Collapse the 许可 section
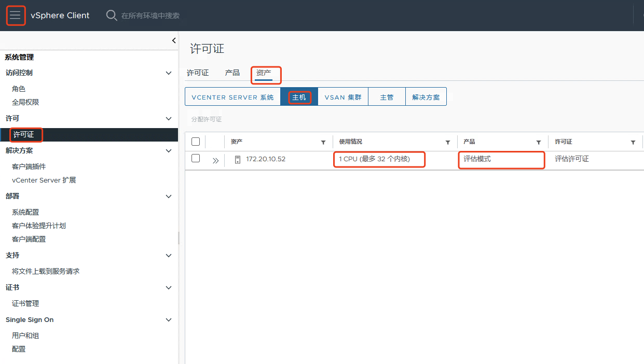 tap(168, 119)
